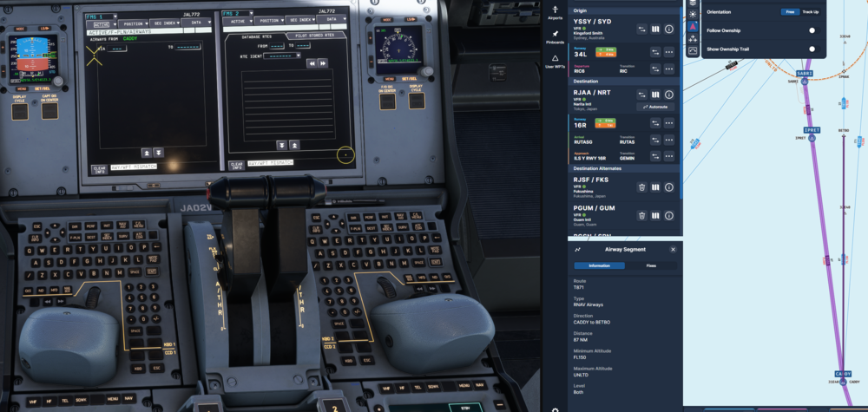Turn on Show Ownship Trail
Viewport: 868px width, 412px height.
[x=812, y=48]
